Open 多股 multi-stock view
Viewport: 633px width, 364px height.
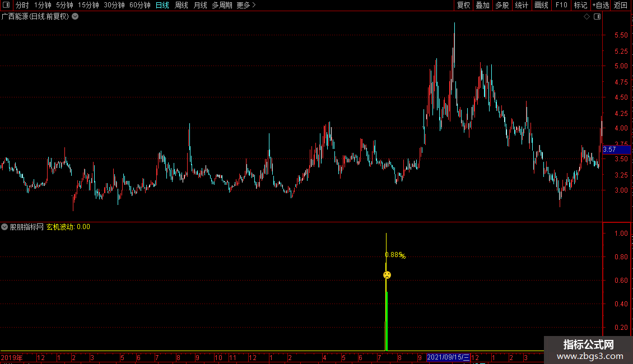[x=502, y=5]
